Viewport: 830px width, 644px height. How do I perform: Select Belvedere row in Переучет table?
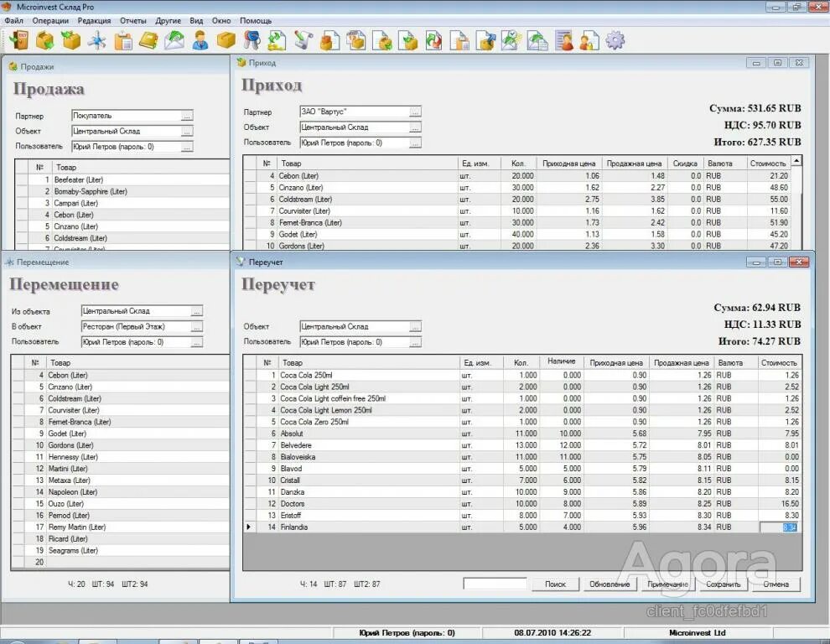522,445
